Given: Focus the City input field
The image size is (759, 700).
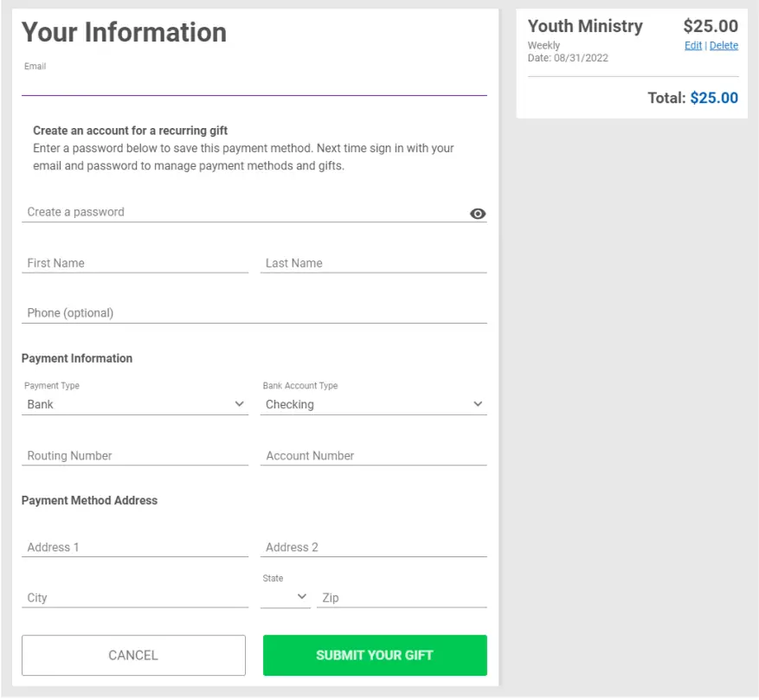Looking at the screenshot, I should tap(135, 598).
